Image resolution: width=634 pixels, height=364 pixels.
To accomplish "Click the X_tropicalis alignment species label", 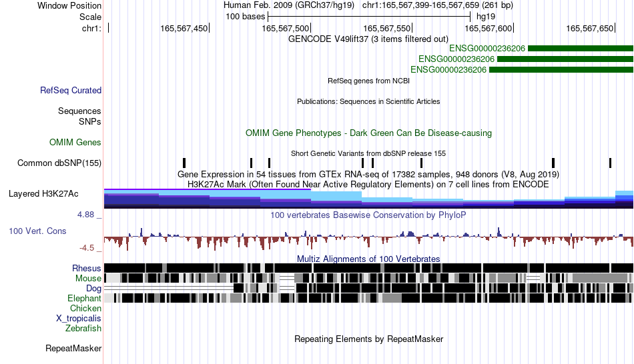I will [x=78, y=319].
